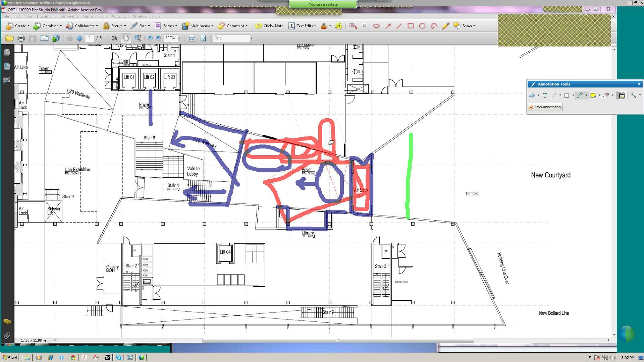Open the Advanced menu
This screenshot has width=644, height=362.
[x=120, y=16]
